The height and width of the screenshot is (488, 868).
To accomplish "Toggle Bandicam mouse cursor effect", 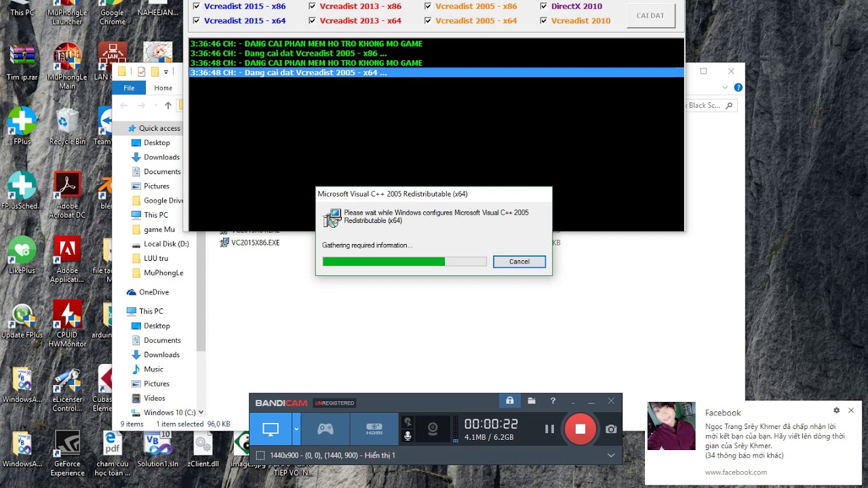I will pyautogui.click(x=408, y=422).
